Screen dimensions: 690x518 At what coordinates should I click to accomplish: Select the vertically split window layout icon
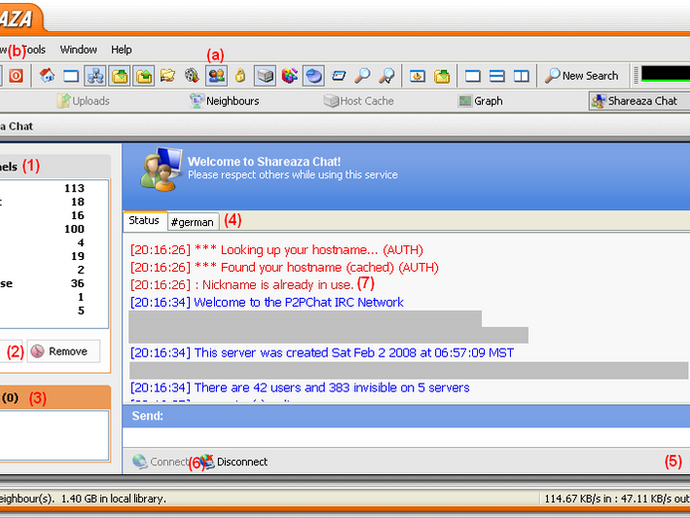click(x=521, y=76)
